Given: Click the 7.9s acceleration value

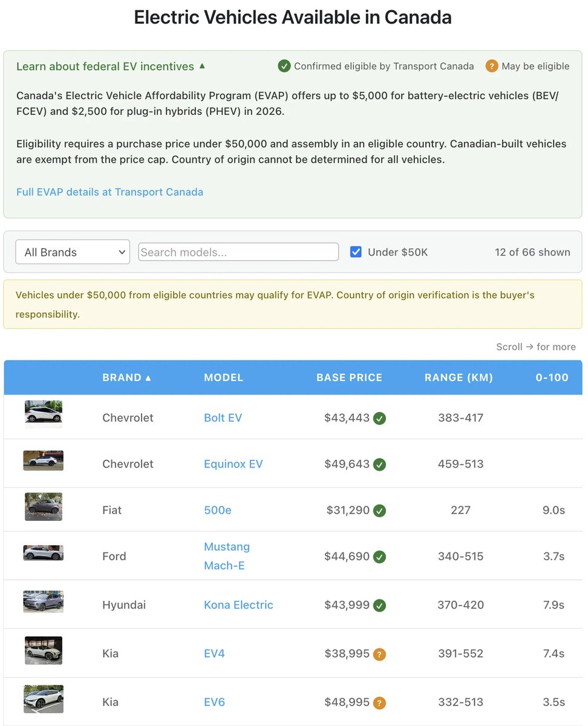Looking at the screenshot, I should coord(554,605).
